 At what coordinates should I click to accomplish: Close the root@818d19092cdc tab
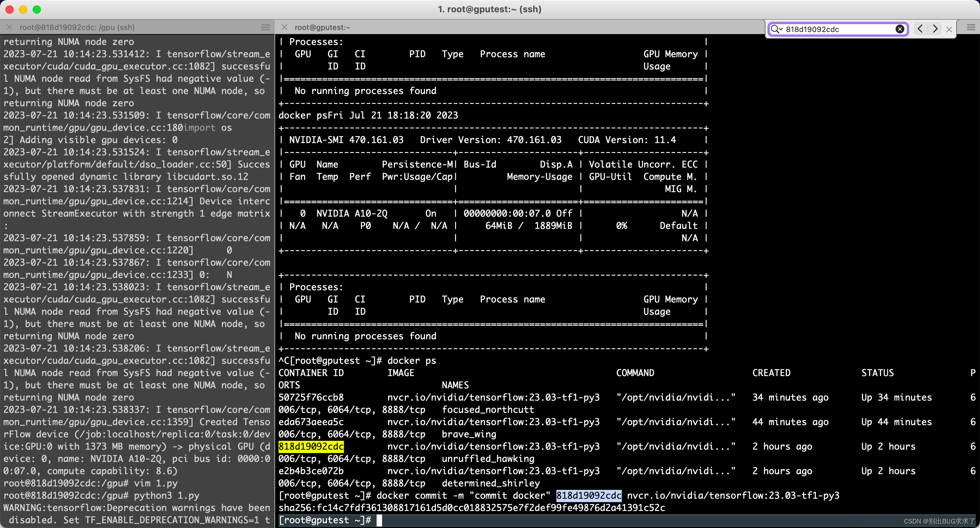coord(9,27)
